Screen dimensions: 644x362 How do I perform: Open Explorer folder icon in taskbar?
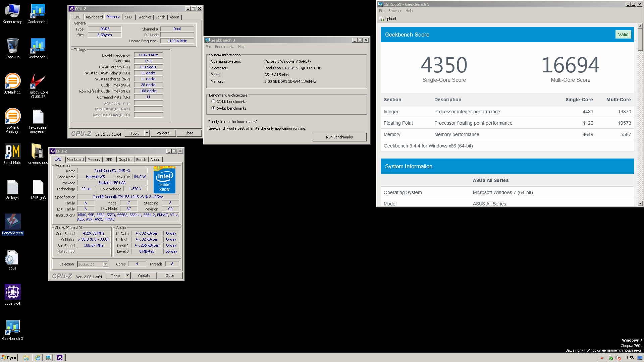[x=26, y=358]
